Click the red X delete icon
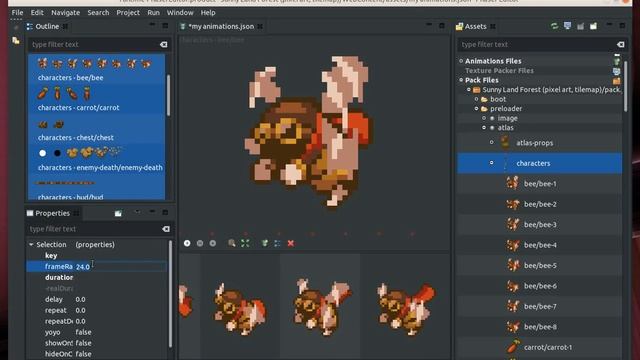This screenshot has height=360, width=640. click(x=291, y=243)
